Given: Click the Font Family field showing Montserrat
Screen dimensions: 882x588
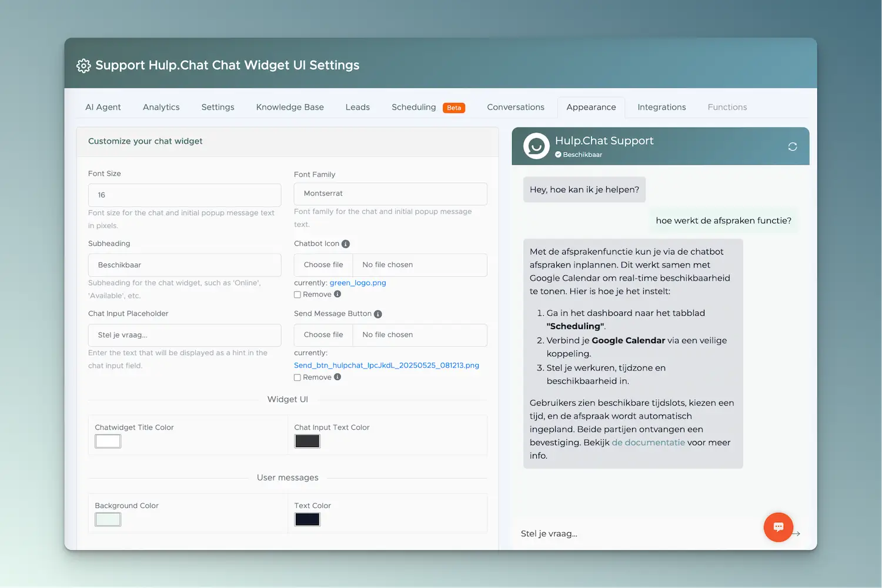Looking at the screenshot, I should 390,193.
